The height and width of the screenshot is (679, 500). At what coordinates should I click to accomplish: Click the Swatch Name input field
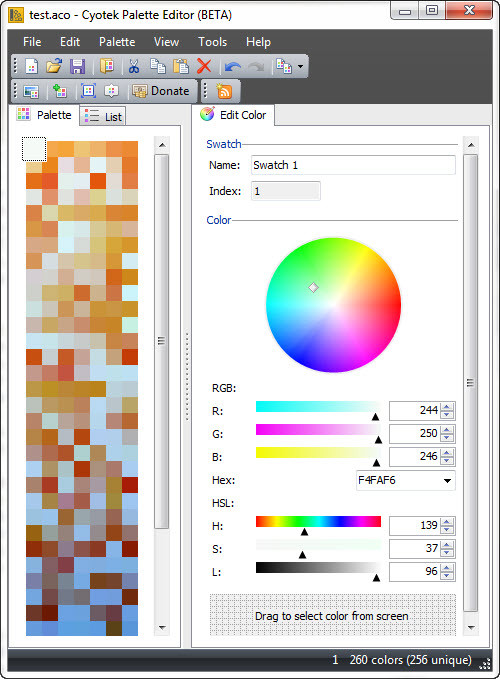353,165
